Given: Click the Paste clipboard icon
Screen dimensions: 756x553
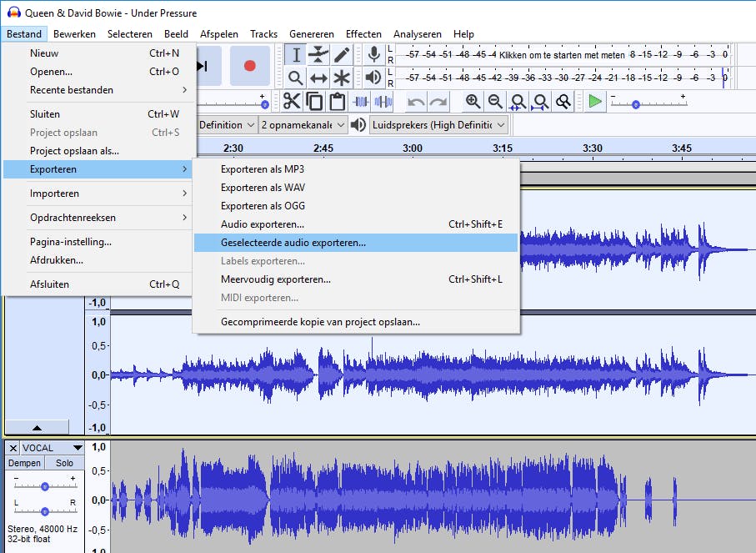Looking at the screenshot, I should coord(337,102).
